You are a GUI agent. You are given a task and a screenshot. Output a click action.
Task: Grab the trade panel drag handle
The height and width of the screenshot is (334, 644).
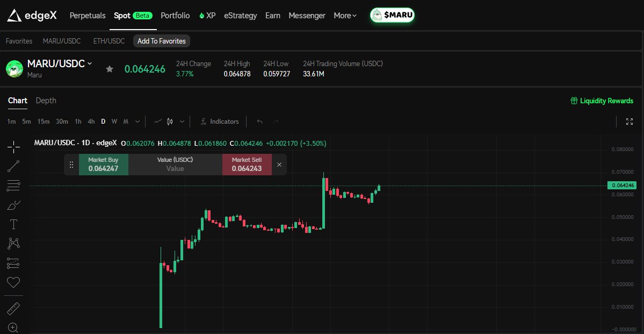coord(71,165)
